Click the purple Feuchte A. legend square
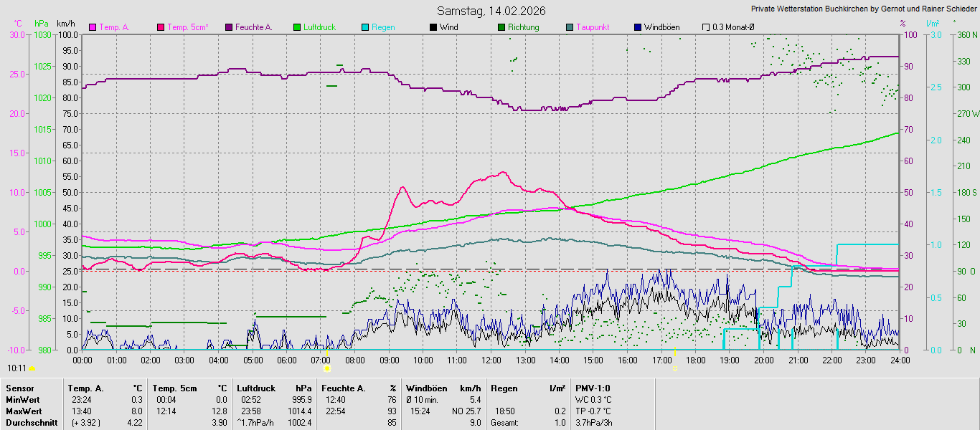Image resolution: width=980 pixels, height=430 pixels. (229, 27)
